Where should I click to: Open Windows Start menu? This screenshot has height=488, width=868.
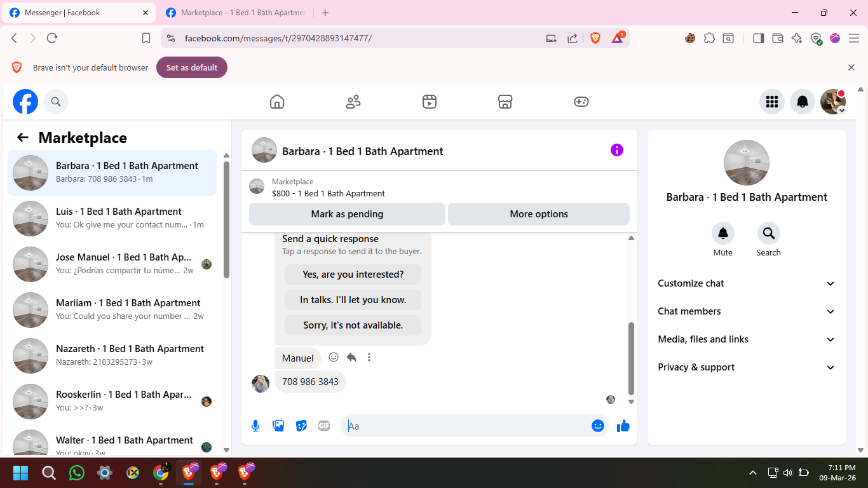click(x=21, y=473)
